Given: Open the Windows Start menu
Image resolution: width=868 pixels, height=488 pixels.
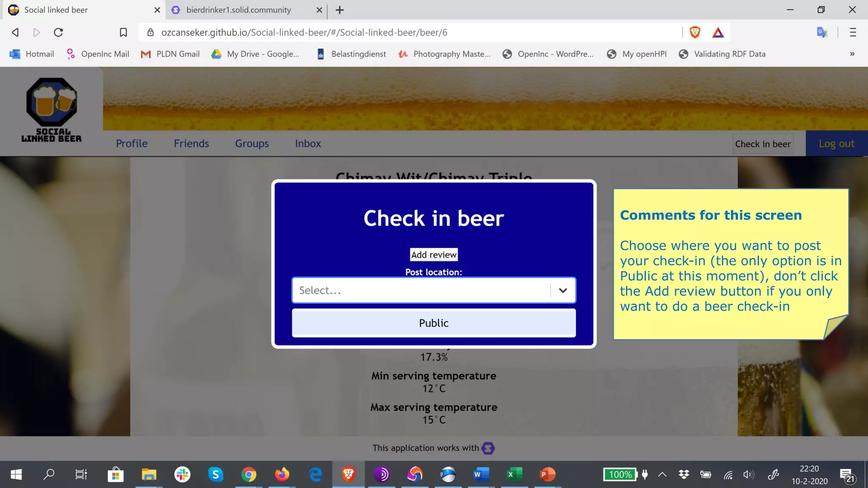Looking at the screenshot, I should point(16,474).
